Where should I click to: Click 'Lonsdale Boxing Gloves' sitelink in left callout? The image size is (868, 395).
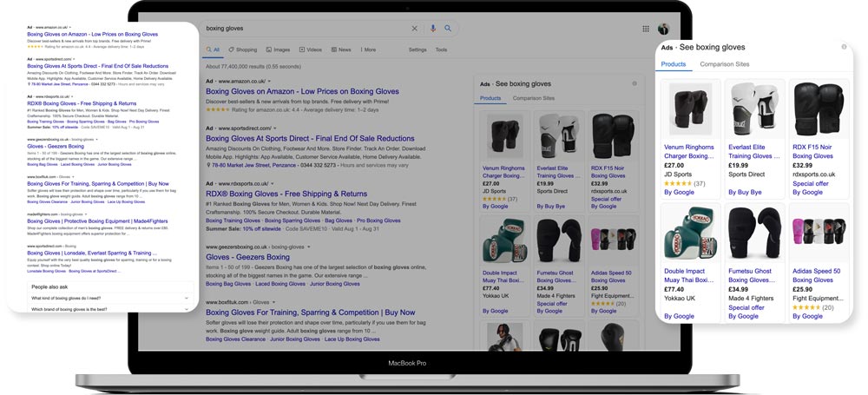click(x=47, y=272)
